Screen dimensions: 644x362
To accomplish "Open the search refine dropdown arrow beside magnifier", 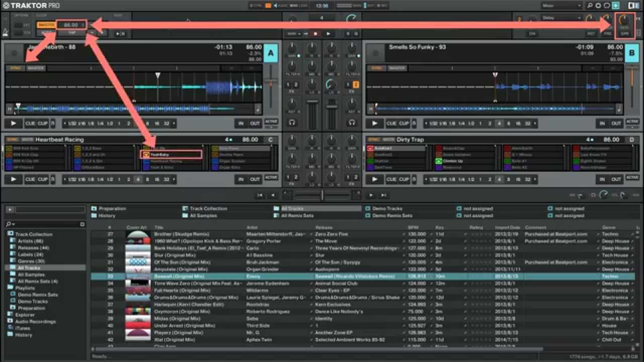I will (x=14, y=224).
